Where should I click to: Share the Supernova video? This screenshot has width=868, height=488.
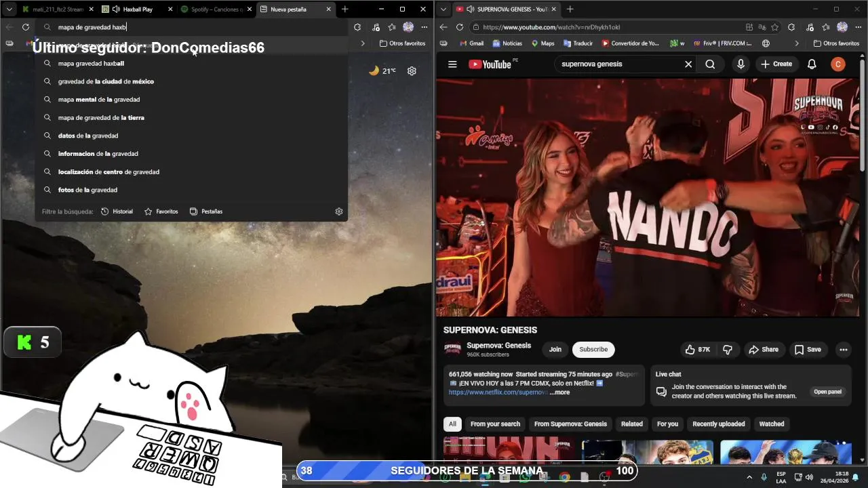[763, 350]
